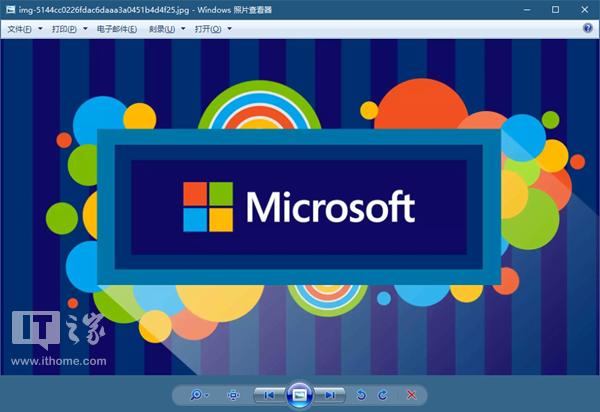Viewport: 600px width, 412px height.
Task: Open the 打开(O) menu
Action: (208, 29)
